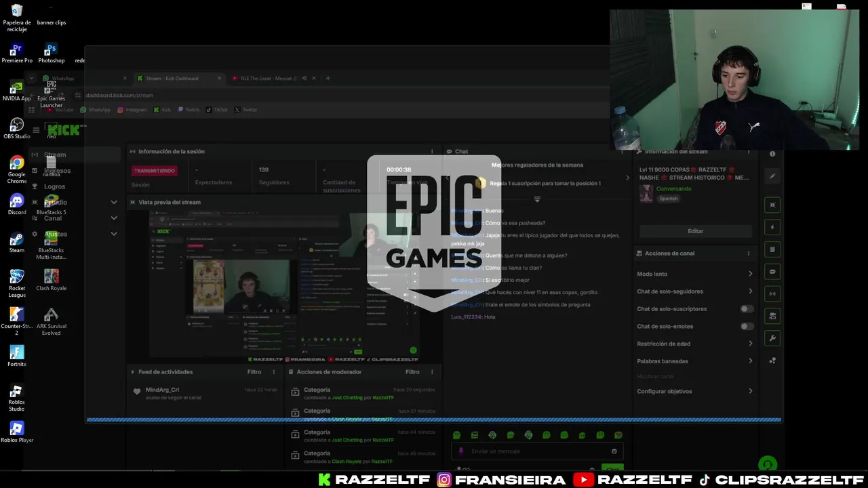Screen dimensions: 868x488
Task: Click the TRANSMITIENDO status badge
Action: click(x=155, y=171)
